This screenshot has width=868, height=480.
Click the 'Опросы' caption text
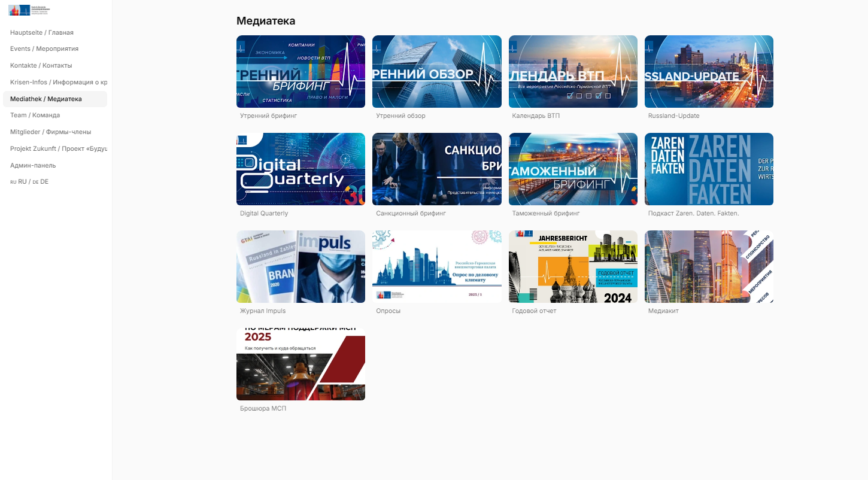coord(389,311)
